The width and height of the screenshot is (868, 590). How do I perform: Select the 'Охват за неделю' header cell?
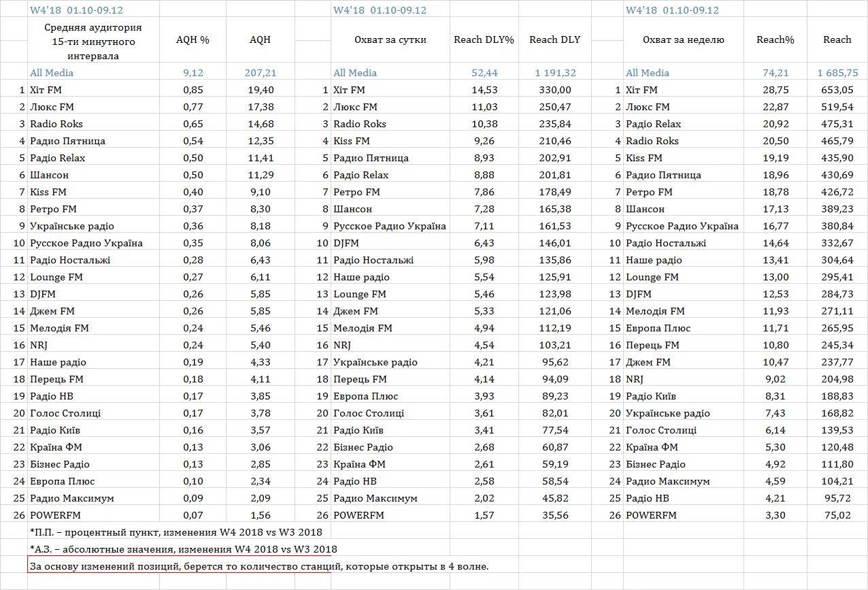point(683,39)
